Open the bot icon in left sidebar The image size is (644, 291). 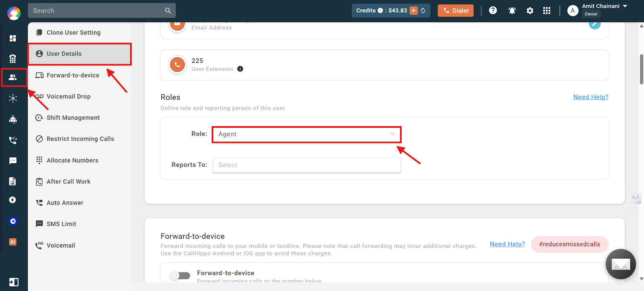(13, 119)
